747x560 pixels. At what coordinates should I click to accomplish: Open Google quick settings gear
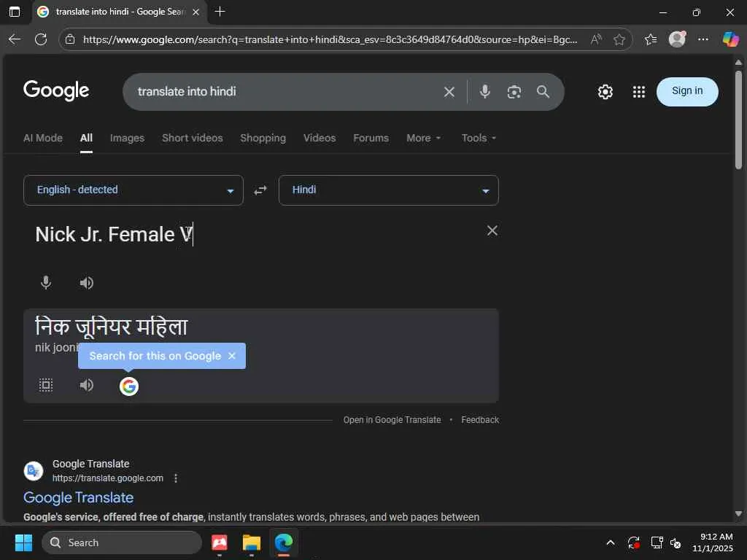tap(605, 92)
